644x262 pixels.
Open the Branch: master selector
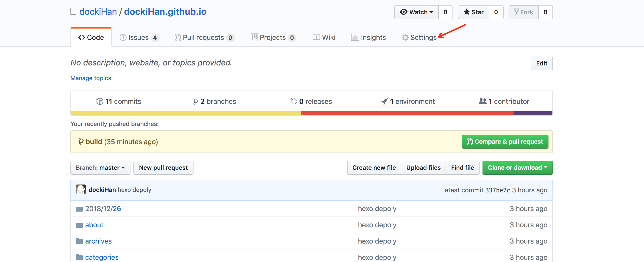100,168
